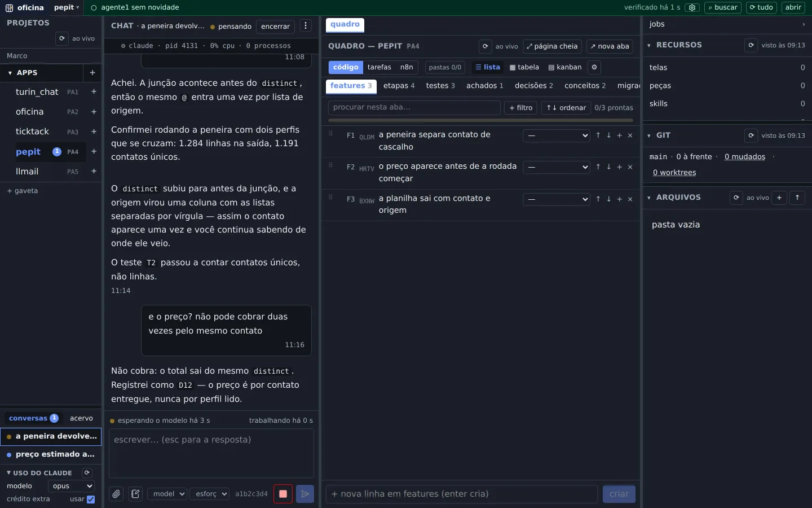Expand the jobs panel chevron

804,24
